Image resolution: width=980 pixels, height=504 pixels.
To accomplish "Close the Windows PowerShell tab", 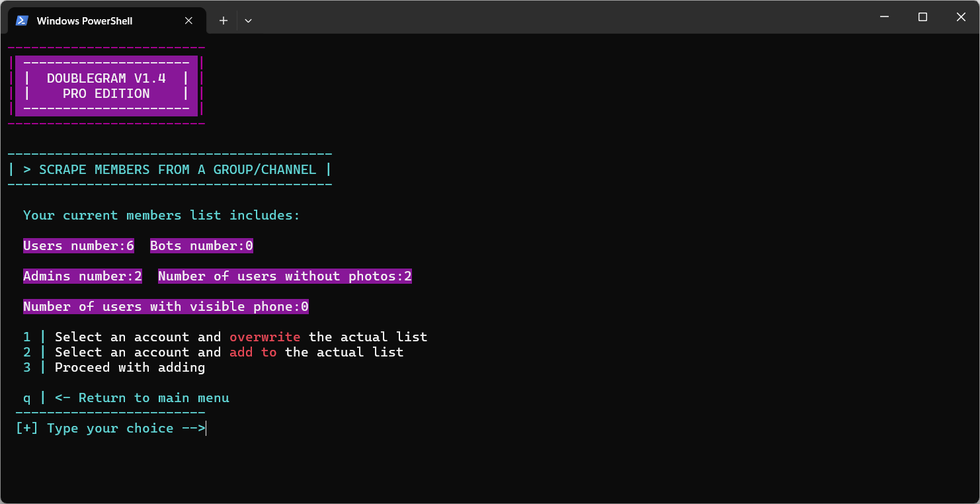I will 188,21.
